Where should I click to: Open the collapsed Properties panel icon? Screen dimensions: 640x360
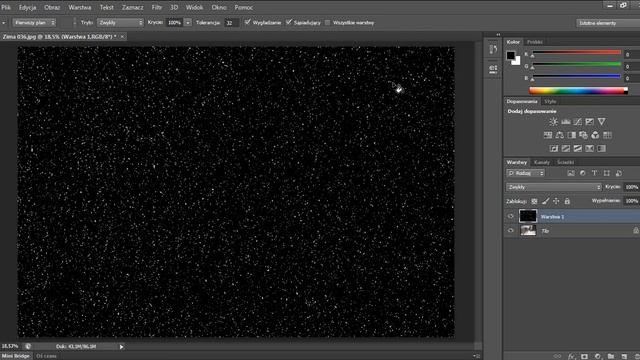493,69
